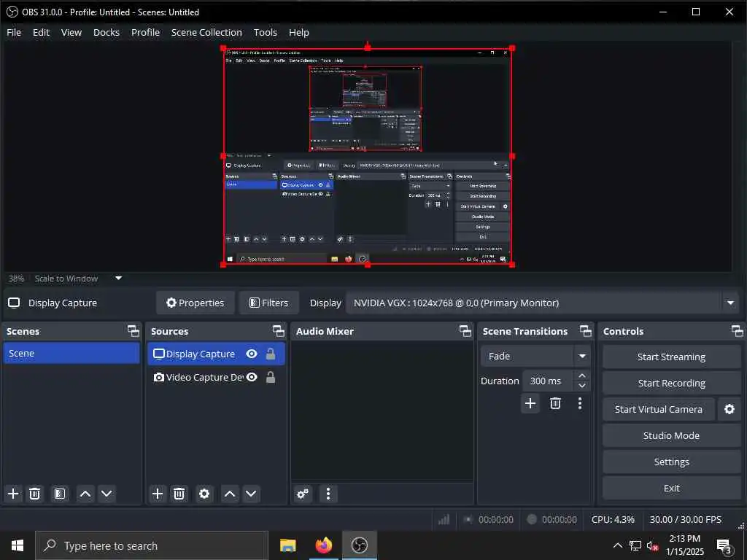Decrease transition duration with down arrow

click(x=581, y=386)
